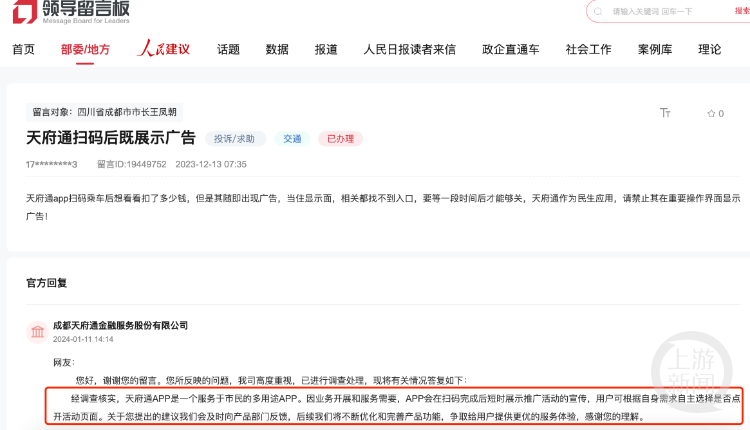This screenshot has height=430, width=750.
Task: Open the 政企直通车 navigation item
Action: pyautogui.click(x=510, y=49)
